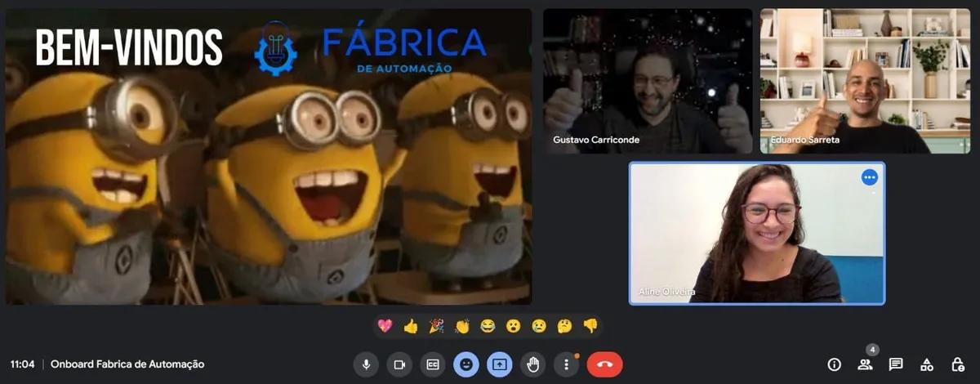
Task: Open chat with everyone
Action: [896, 364]
